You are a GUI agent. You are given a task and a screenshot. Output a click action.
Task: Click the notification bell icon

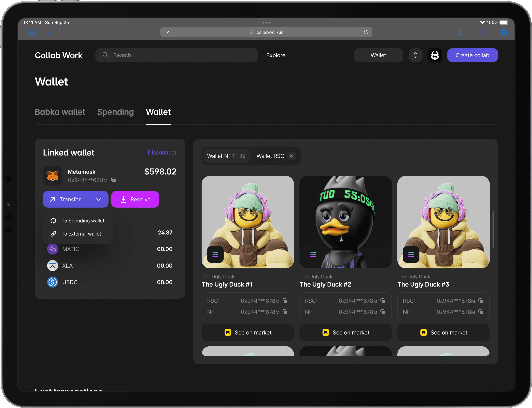tap(415, 55)
